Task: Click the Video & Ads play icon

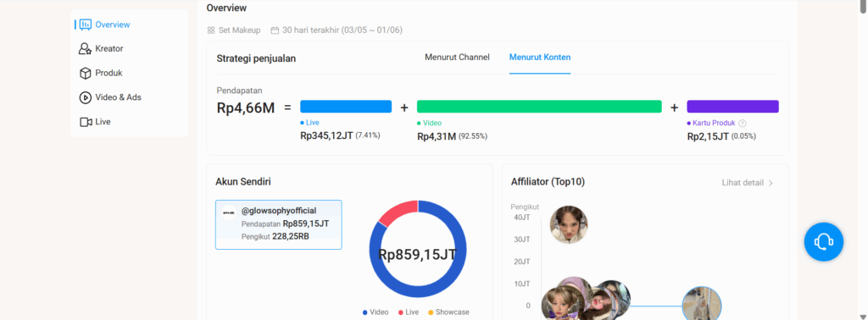Action: coord(86,97)
